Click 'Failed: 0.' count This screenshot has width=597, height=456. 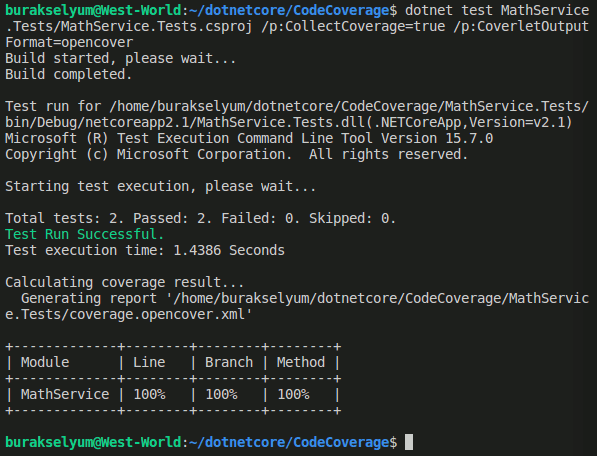pyautogui.click(x=260, y=218)
